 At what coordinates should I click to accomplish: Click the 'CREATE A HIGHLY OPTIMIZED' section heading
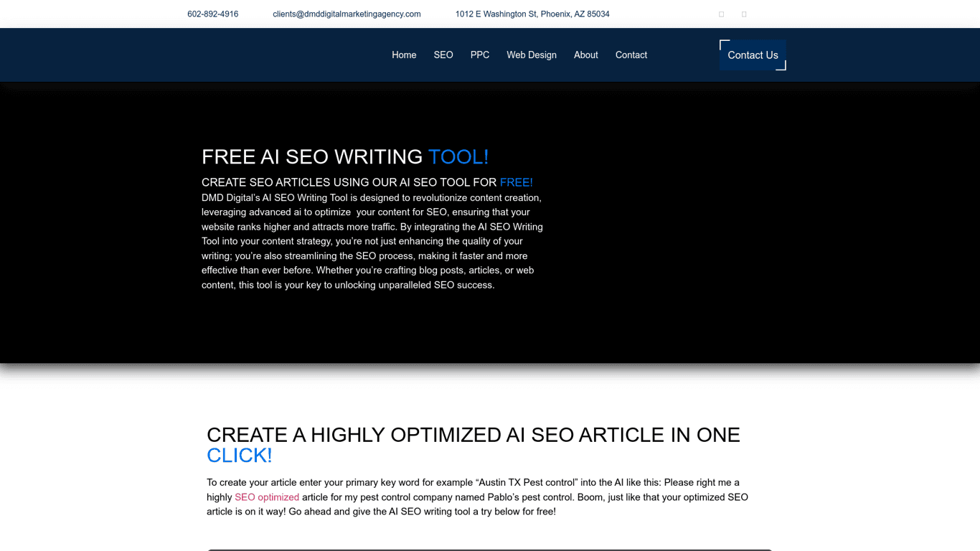pyautogui.click(x=473, y=435)
